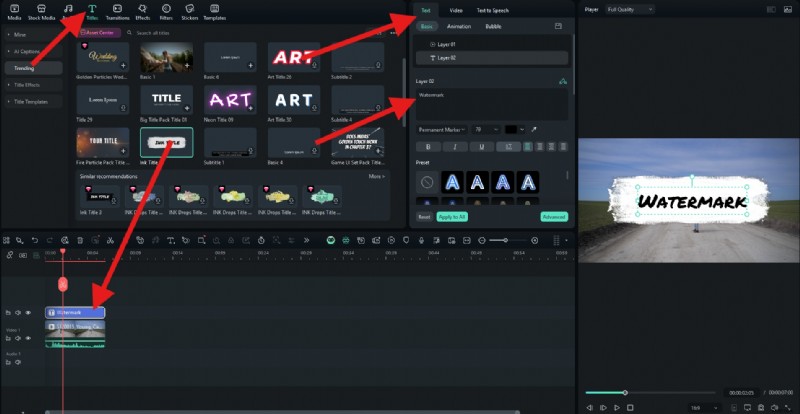
Task: Hide the Watermark title track
Action: [x=28, y=312]
